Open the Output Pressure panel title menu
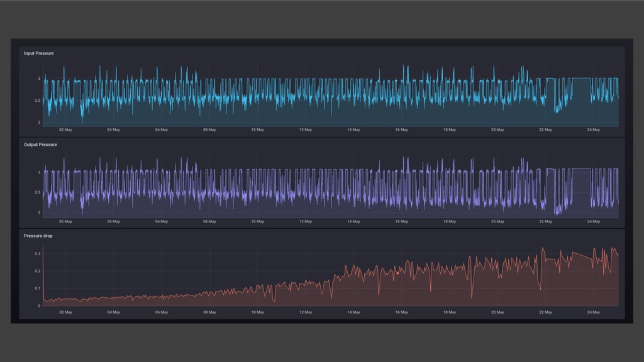 (x=40, y=145)
